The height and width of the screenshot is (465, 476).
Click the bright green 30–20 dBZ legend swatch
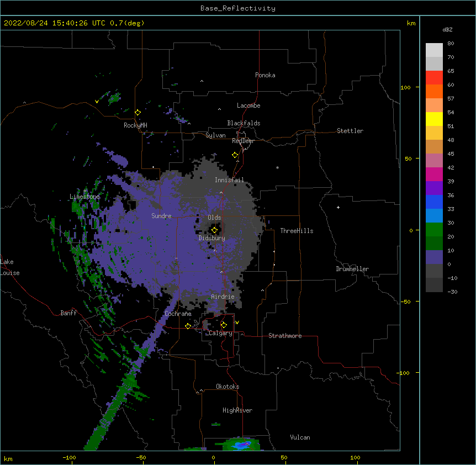pos(434,230)
